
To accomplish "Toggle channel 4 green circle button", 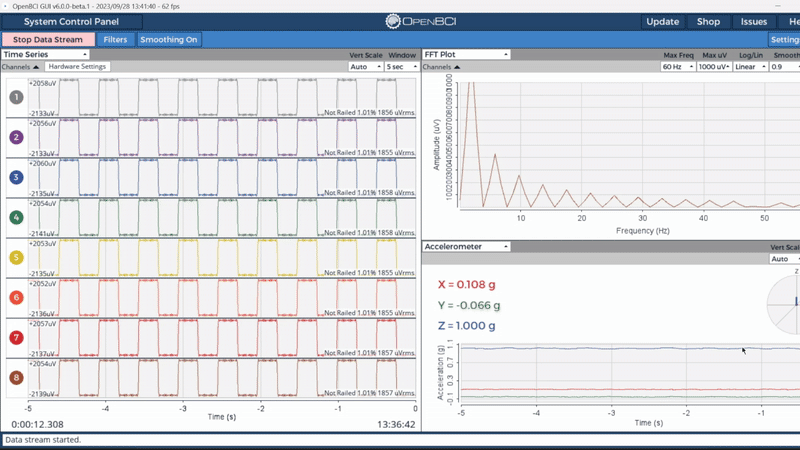I will point(16,217).
